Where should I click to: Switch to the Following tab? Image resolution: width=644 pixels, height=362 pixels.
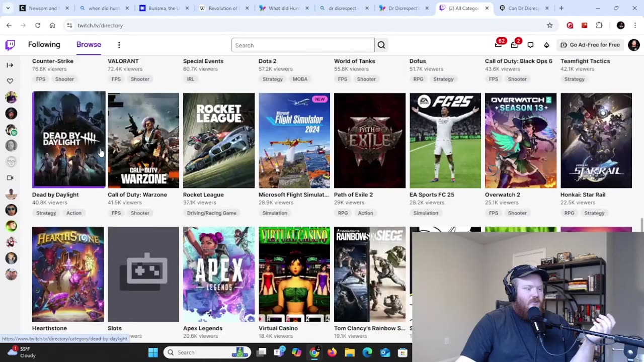[x=44, y=45]
